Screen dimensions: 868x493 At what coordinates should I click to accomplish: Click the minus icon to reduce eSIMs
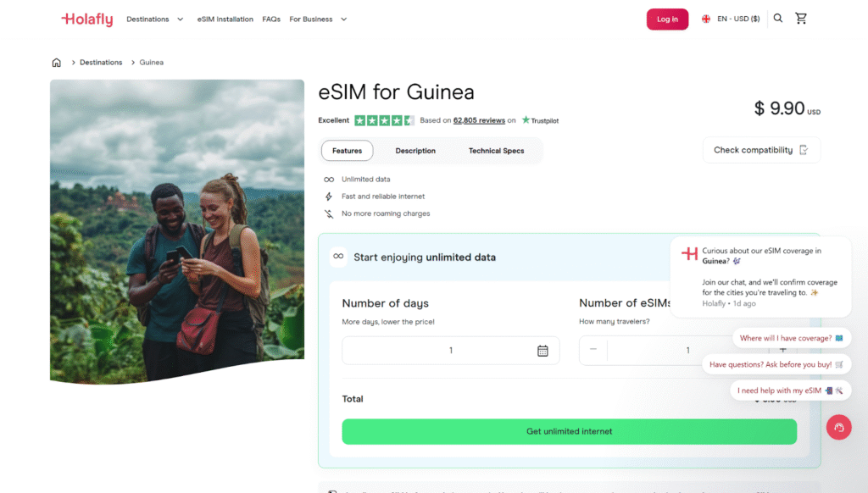point(593,350)
